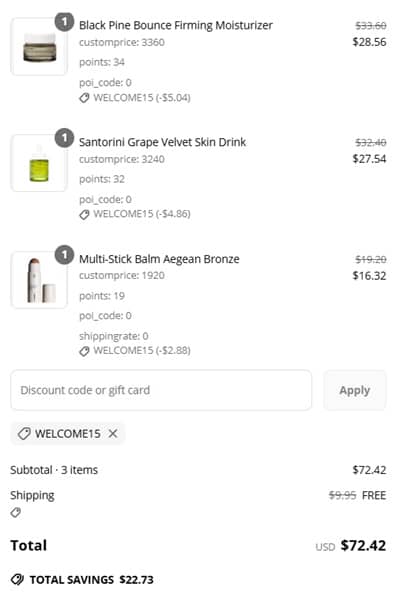Click the Apply discount button

click(355, 390)
